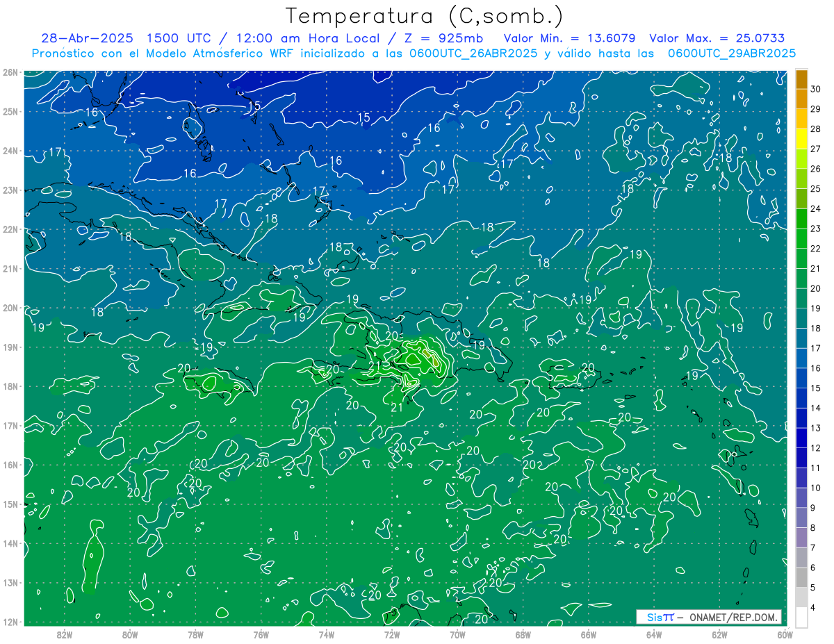The width and height of the screenshot is (834, 644).
Task: Select the "0600UTC_26ABR2025" initialization time
Action: coord(473,53)
